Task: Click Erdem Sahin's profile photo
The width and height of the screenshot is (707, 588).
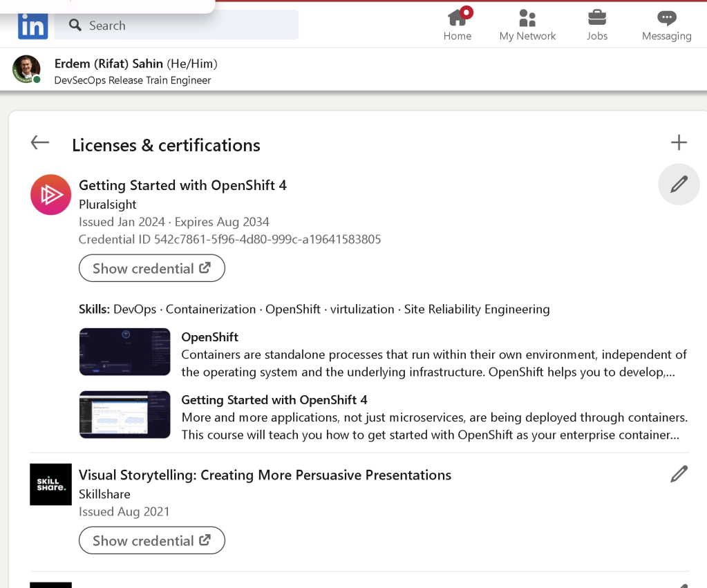Action: coord(26,69)
